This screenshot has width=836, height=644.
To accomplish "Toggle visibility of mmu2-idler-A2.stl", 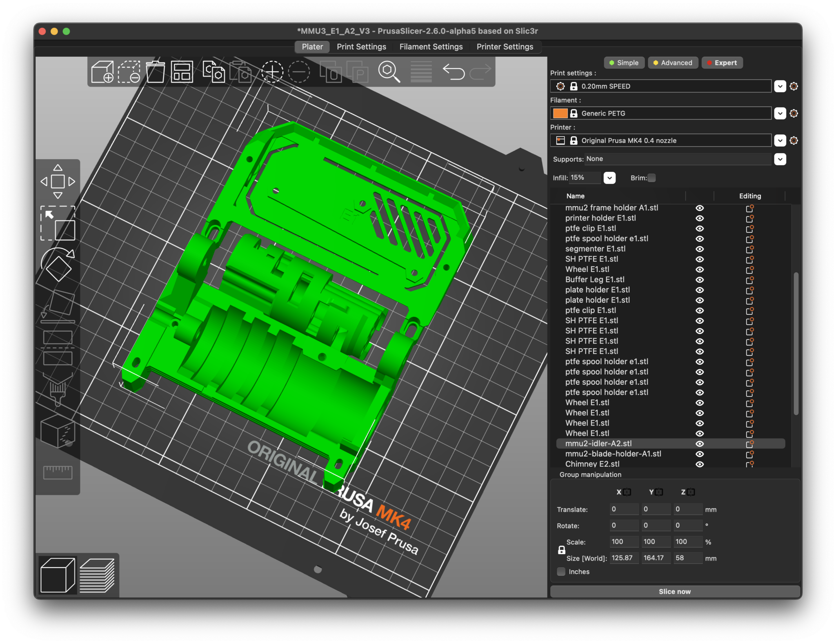I will pos(700,443).
